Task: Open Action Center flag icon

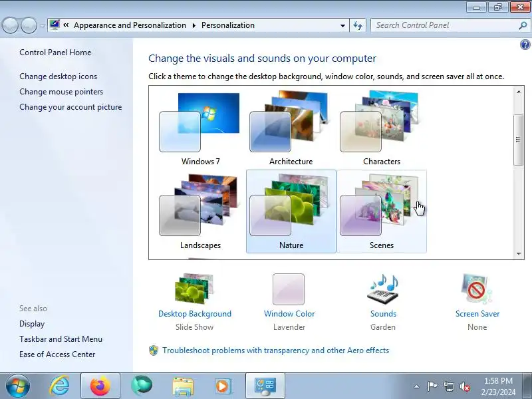Action: [432, 386]
